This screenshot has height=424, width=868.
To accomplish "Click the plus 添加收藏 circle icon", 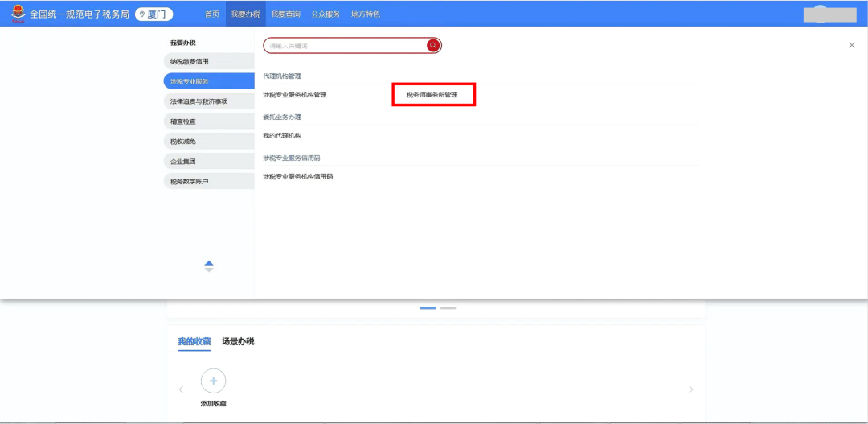I will pos(213,381).
